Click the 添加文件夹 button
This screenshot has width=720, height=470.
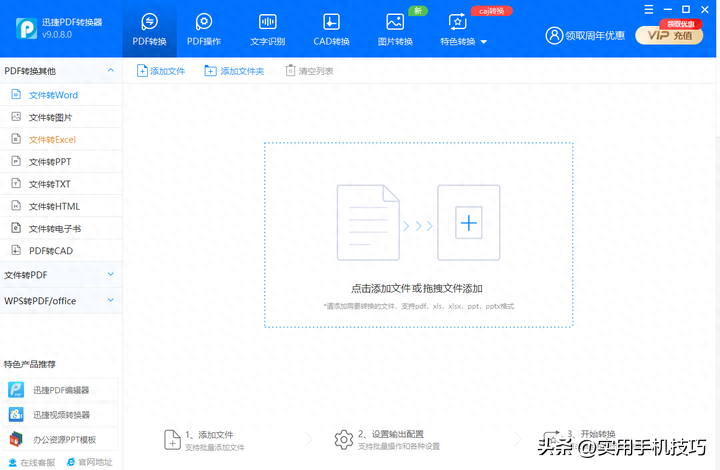(234, 71)
